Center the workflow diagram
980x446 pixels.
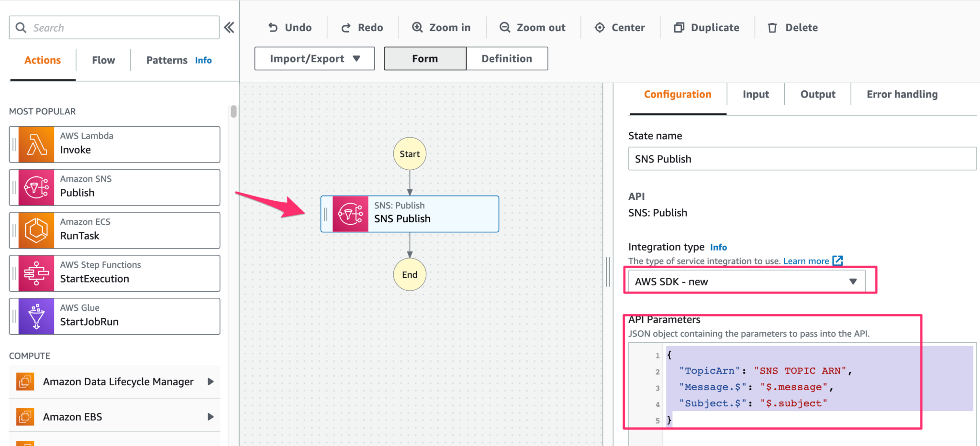click(600, 27)
